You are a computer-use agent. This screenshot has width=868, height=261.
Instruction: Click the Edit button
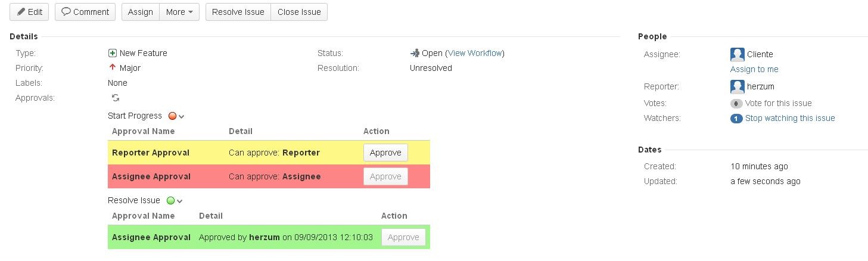30,12
